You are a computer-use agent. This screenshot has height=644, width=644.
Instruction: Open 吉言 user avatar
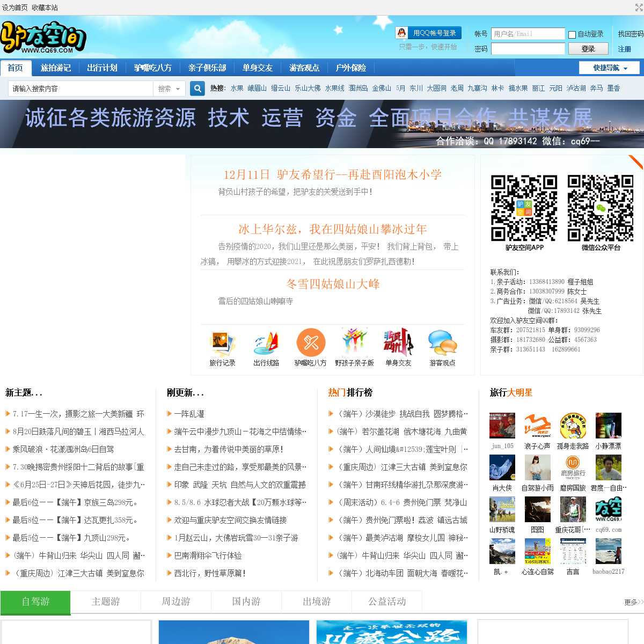click(573, 551)
